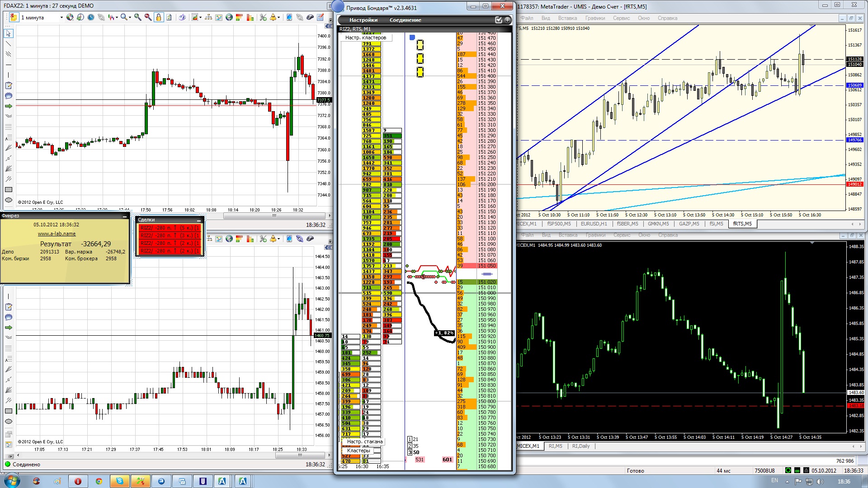Expand the chart type candlestick dropdown arrow
The image size is (868, 488).
(x=117, y=18)
